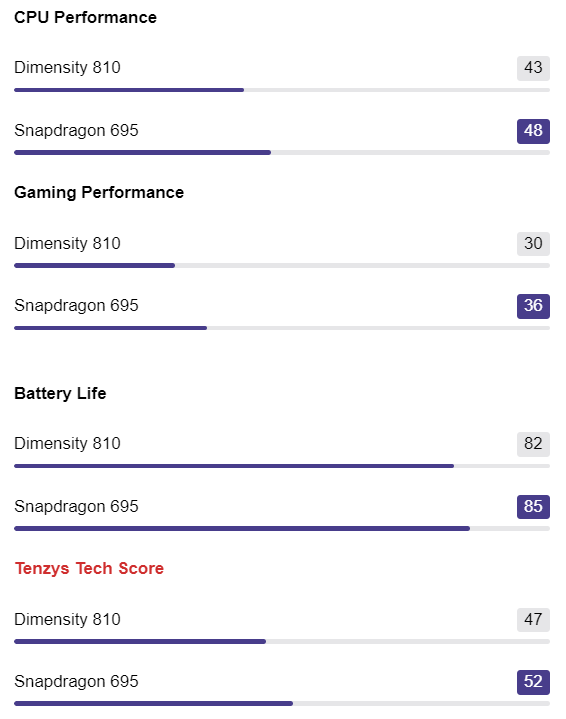Viewport: 566px width, 719px height.
Task: Select the Dimensity 810 gaming score badge 30
Action: [533, 243]
